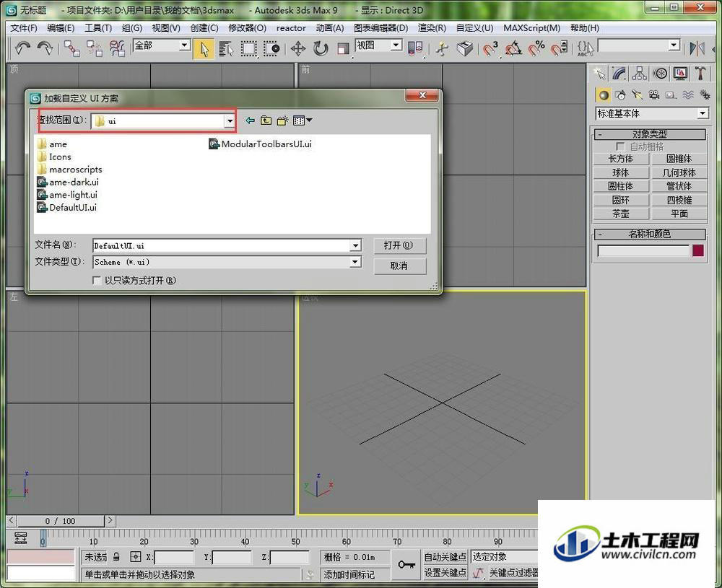722x588 pixels.
Task: Toggle the 自动栅格 checkbox
Action: [x=620, y=146]
